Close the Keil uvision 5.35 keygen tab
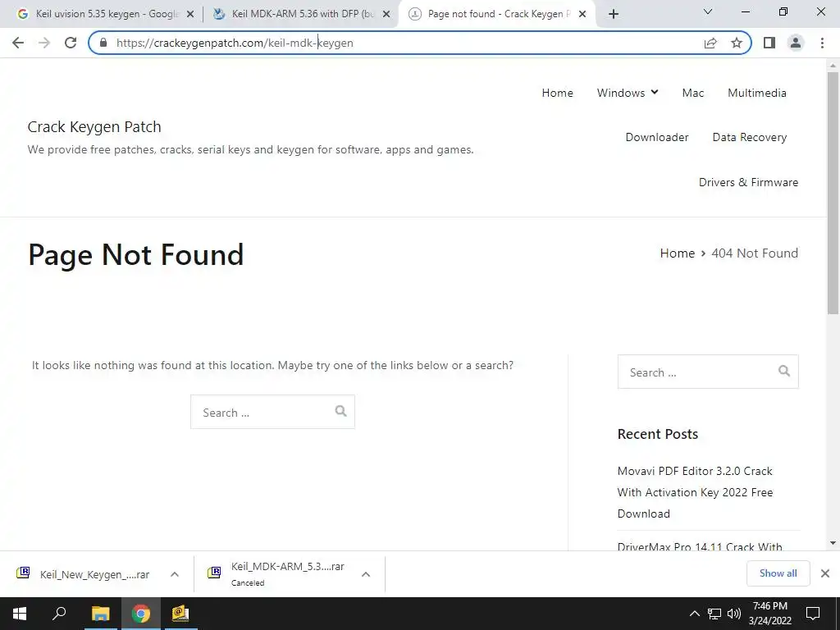The width and height of the screenshot is (840, 630). click(x=189, y=15)
